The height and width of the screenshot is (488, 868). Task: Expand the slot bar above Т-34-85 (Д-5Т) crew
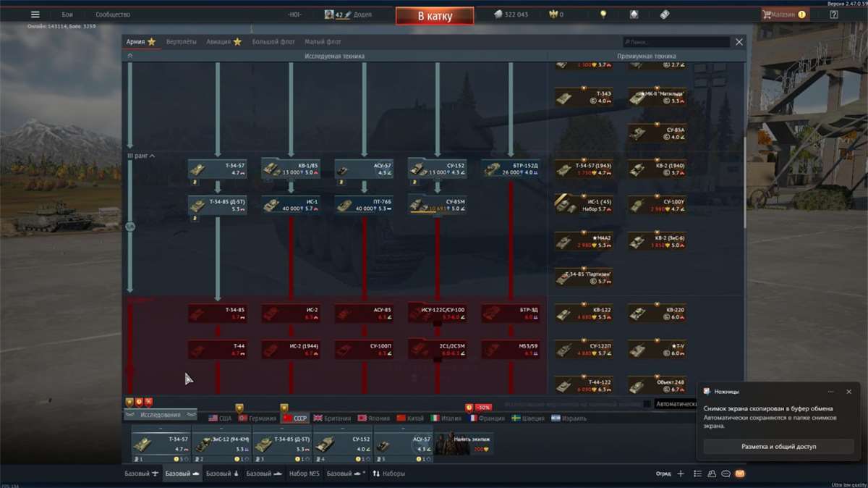click(282, 428)
